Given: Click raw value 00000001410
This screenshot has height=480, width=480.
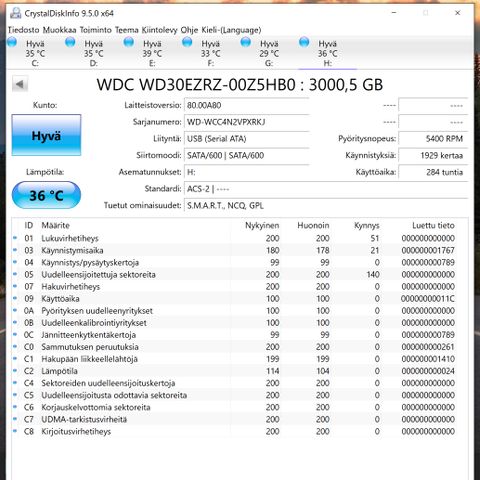Looking at the screenshot, I should (428, 359).
